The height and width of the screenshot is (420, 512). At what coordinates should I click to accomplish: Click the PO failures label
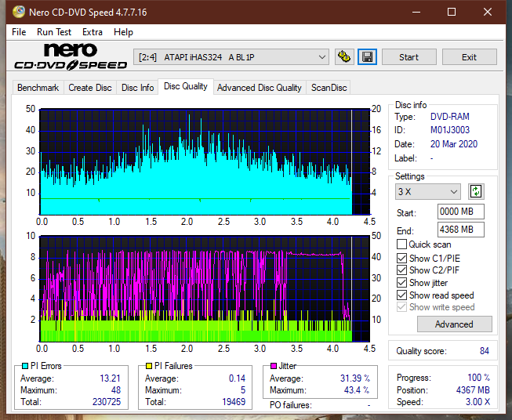coord(291,405)
